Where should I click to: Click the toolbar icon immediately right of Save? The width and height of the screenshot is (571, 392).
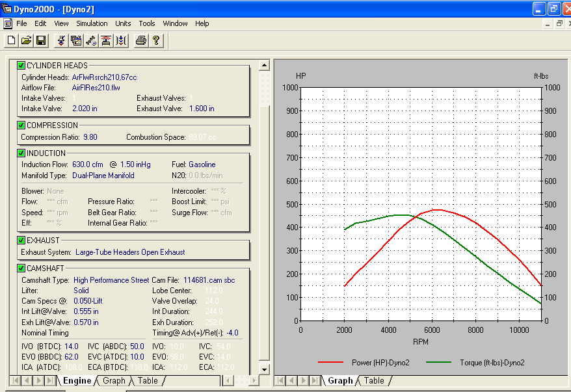click(x=61, y=41)
